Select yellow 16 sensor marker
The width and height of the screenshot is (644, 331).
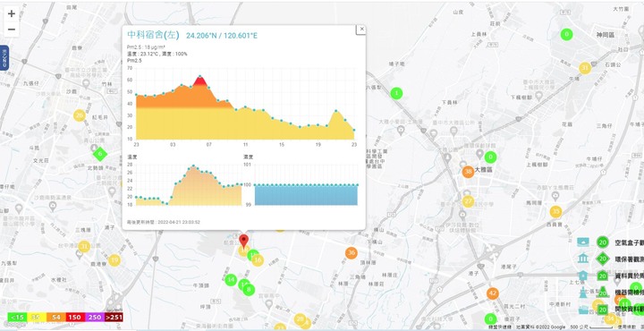(x=258, y=260)
